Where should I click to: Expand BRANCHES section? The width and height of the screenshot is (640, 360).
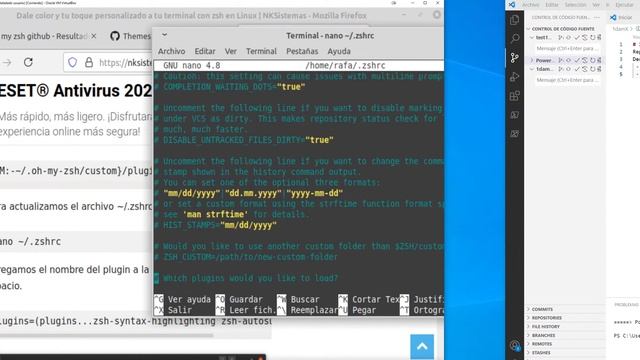pyautogui.click(x=543, y=336)
